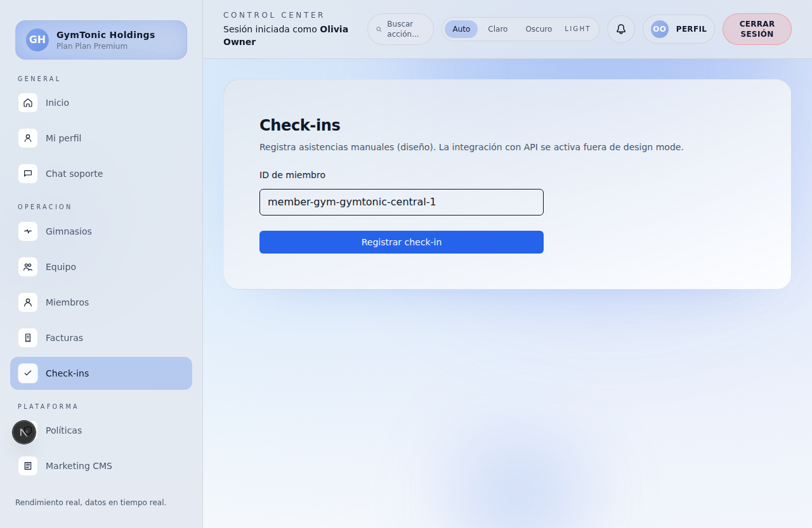This screenshot has width=812, height=528.
Task: Enable the Oscuro theme option
Action: 538,29
